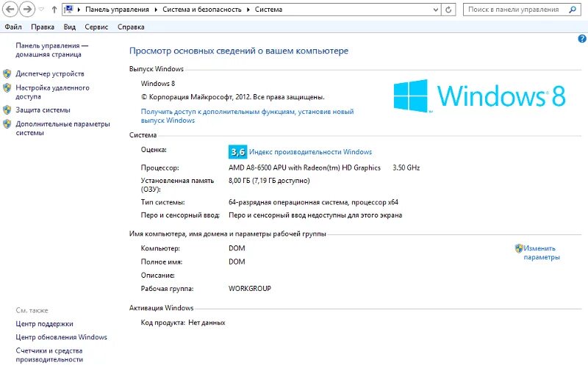Expand arrow after Панель управления breadcrumb
Viewport: 588px width, 374px height.
[x=156, y=10]
